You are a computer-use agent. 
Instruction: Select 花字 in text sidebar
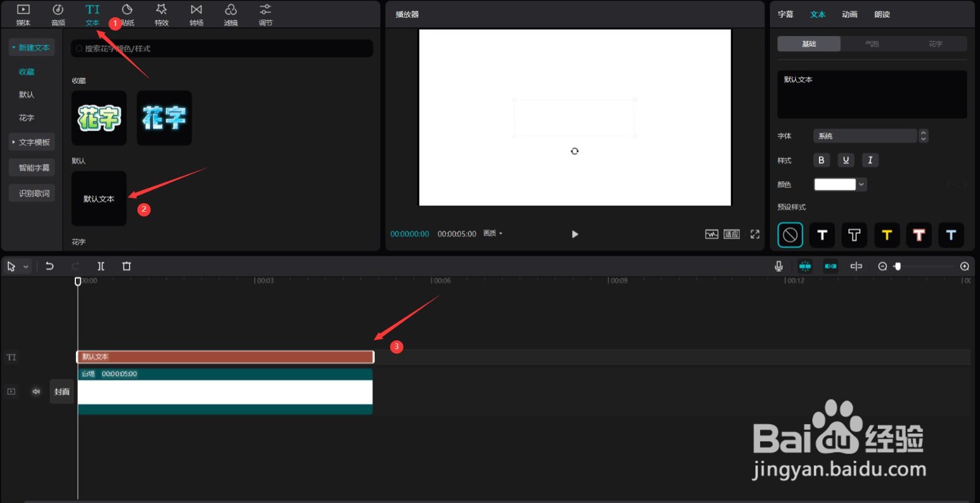click(x=26, y=118)
